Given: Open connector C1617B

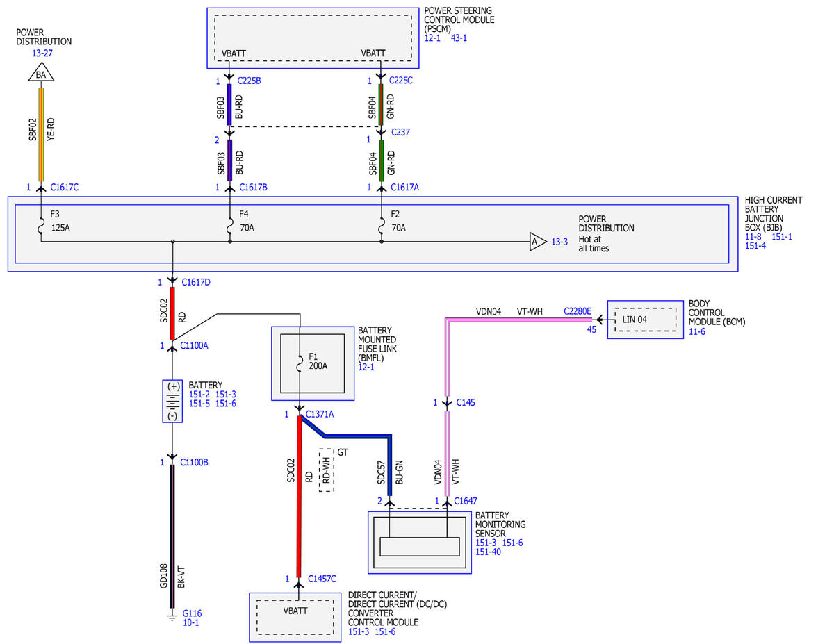Looking at the screenshot, I should [254, 188].
